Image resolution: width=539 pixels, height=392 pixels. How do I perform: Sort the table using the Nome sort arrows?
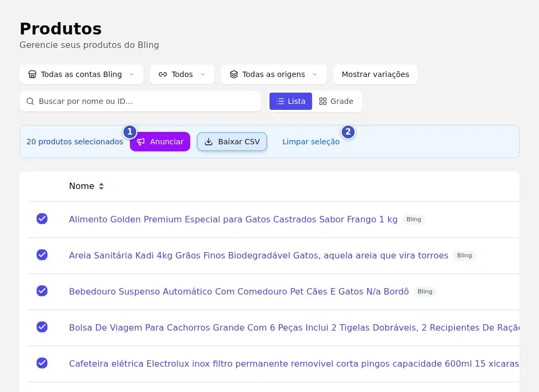click(x=101, y=186)
